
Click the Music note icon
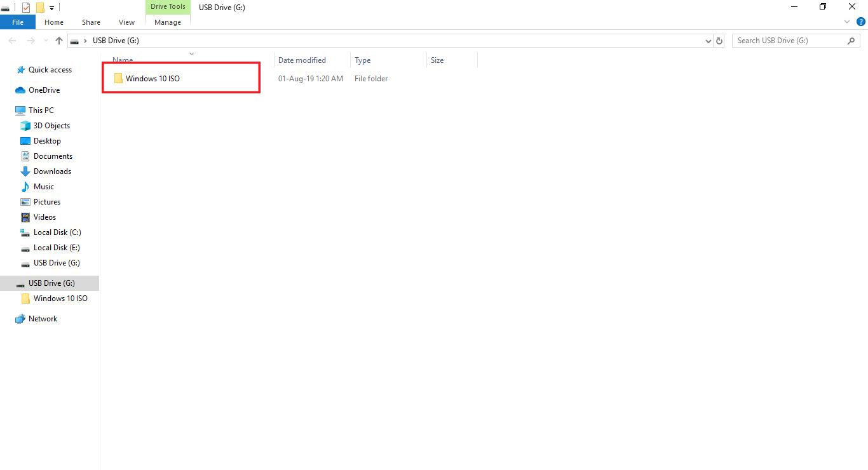point(25,187)
